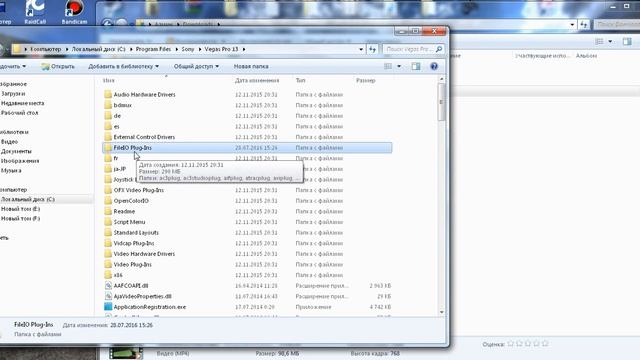
Task: Sort by the Дата изменения column header
Action: pyautogui.click(x=257, y=80)
